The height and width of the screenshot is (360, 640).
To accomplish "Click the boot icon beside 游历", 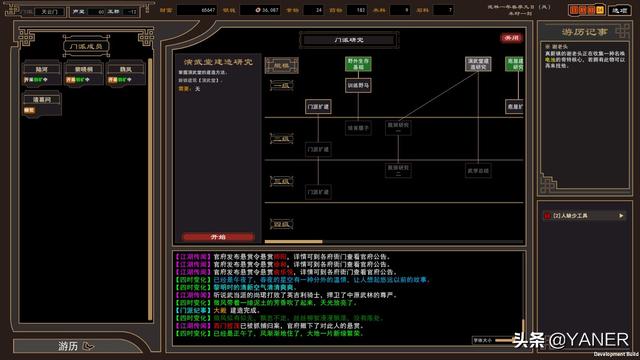I will (x=88, y=347).
